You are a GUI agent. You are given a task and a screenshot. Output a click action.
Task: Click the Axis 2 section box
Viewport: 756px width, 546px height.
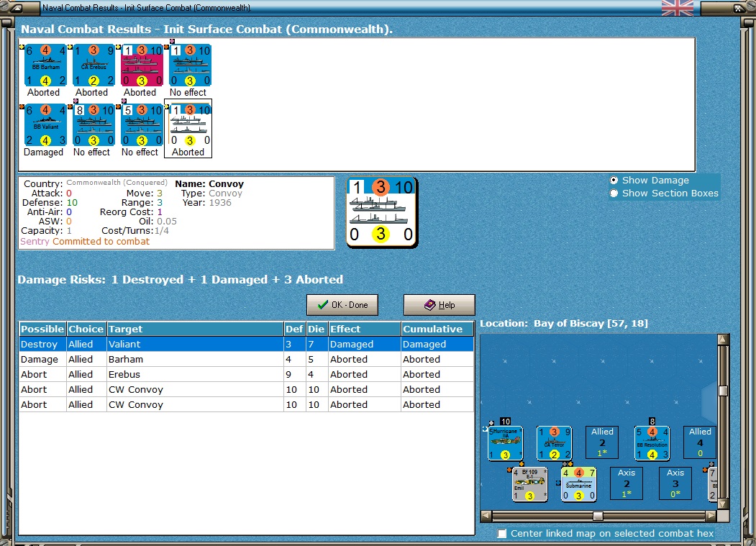coord(627,483)
